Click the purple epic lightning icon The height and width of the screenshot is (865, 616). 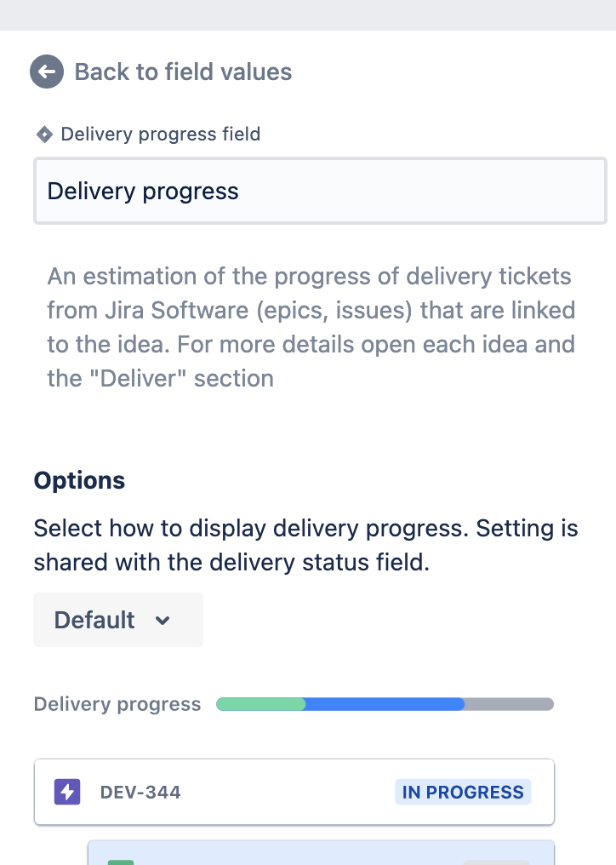click(x=67, y=792)
